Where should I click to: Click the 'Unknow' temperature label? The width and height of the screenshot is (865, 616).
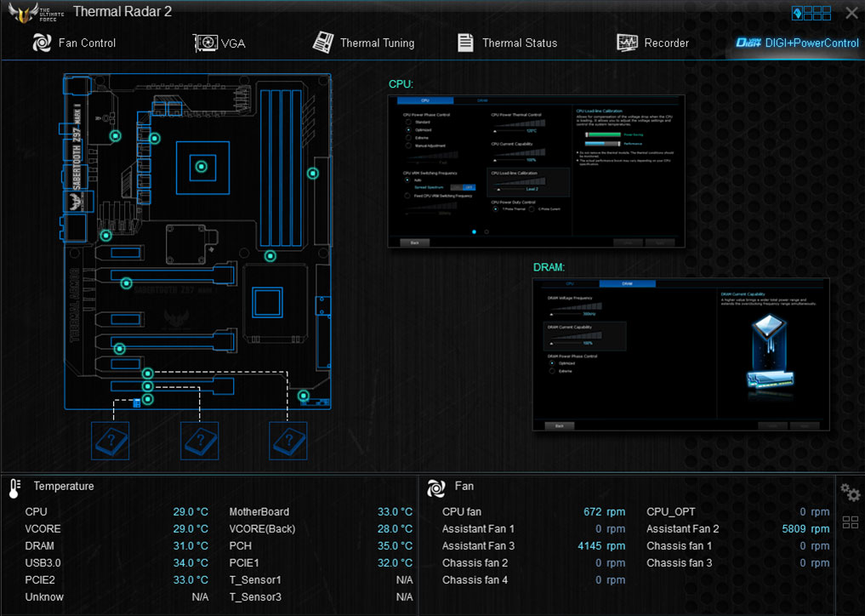(44, 597)
